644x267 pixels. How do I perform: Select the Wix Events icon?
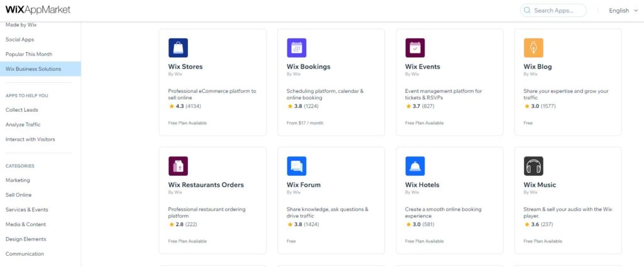[415, 48]
